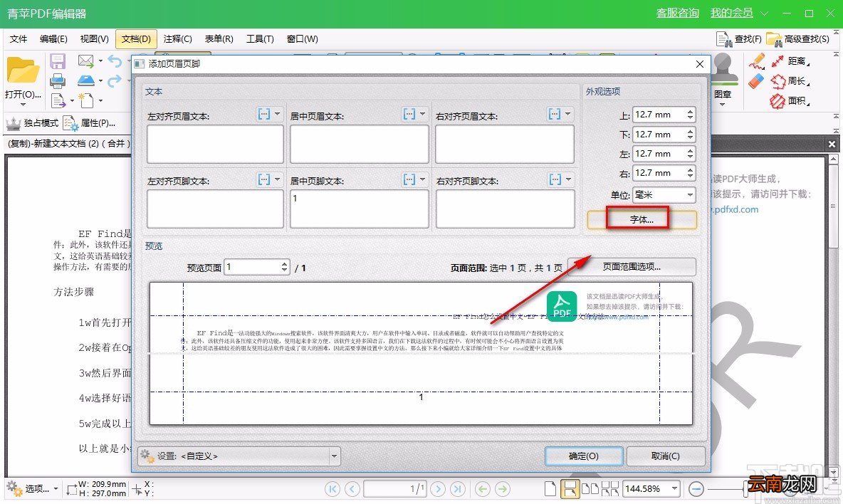Open the 窗口(W) menu
Image resolution: width=843 pixels, height=504 pixels.
pos(302,38)
